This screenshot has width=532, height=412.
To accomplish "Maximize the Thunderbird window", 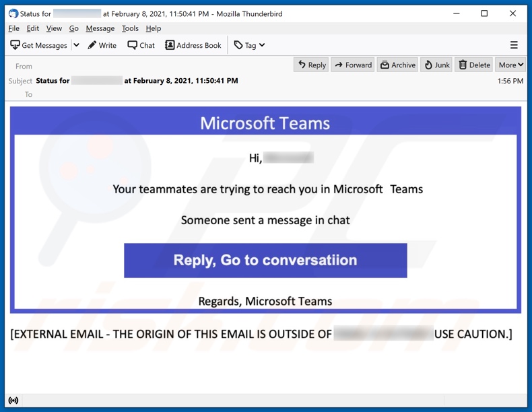I will (x=484, y=13).
